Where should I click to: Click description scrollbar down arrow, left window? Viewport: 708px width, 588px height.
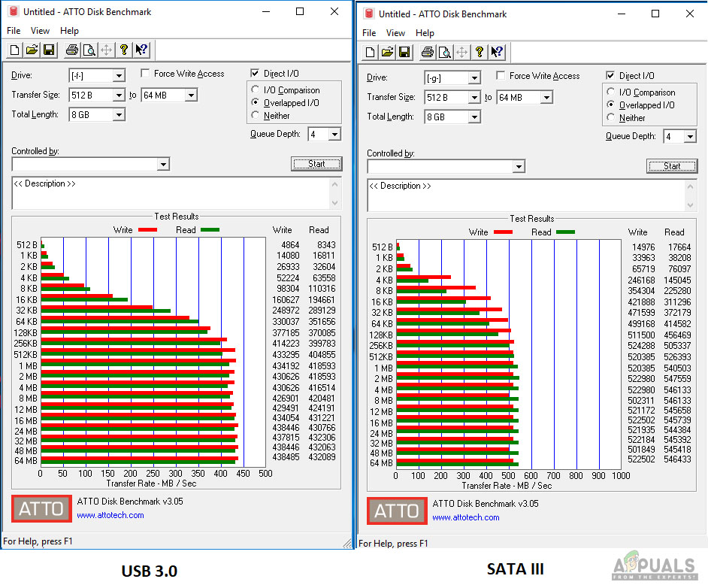pos(334,203)
